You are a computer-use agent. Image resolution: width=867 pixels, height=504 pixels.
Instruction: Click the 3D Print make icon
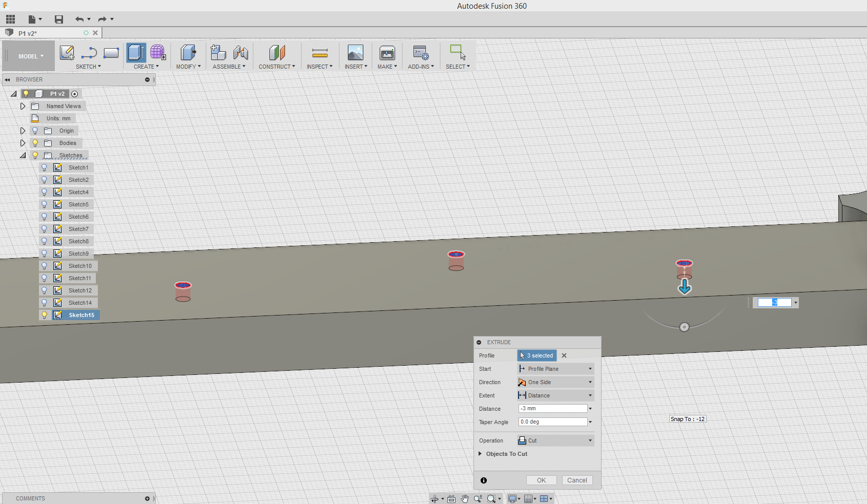[387, 53]
